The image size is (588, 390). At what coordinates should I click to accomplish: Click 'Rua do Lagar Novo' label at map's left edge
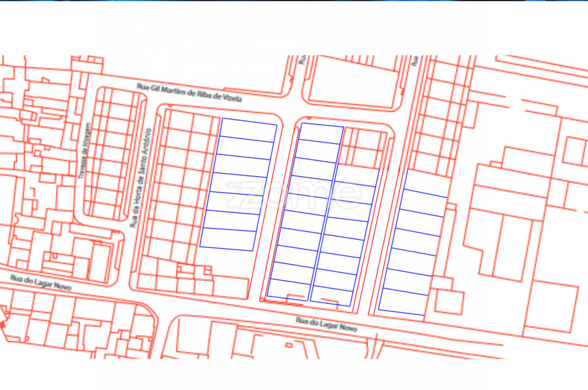coord(41,282)
